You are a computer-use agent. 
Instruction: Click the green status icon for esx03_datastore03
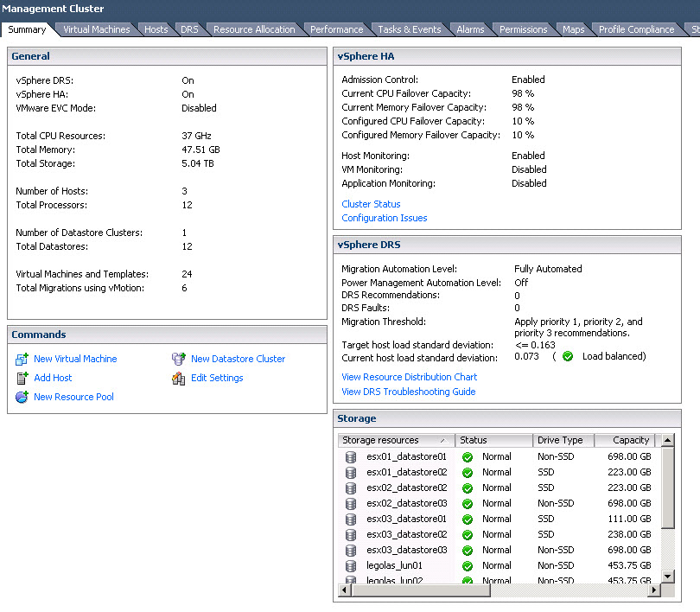(x=468, y=551)
